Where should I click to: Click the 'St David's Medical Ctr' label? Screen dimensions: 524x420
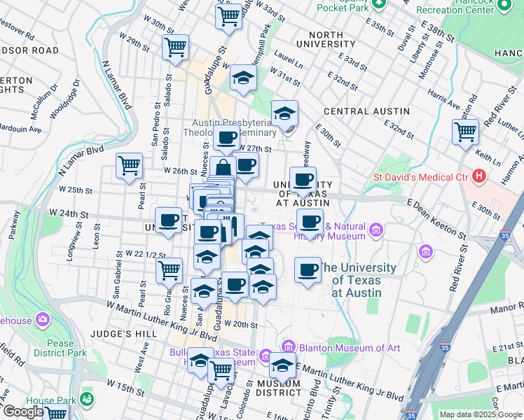pyautogui.click(x=420, y=177)
